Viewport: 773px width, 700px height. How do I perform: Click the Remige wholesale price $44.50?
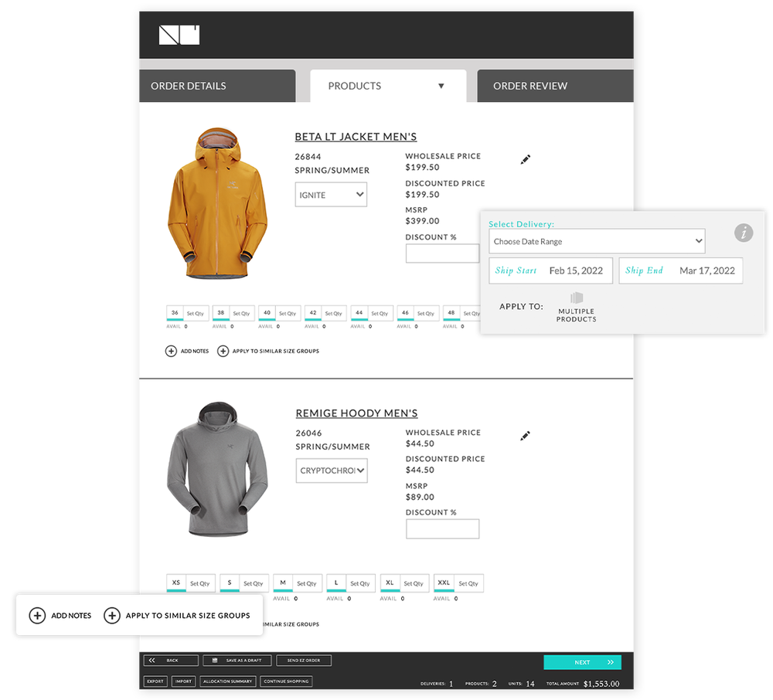pyautogui.click(x=420, y=443)
